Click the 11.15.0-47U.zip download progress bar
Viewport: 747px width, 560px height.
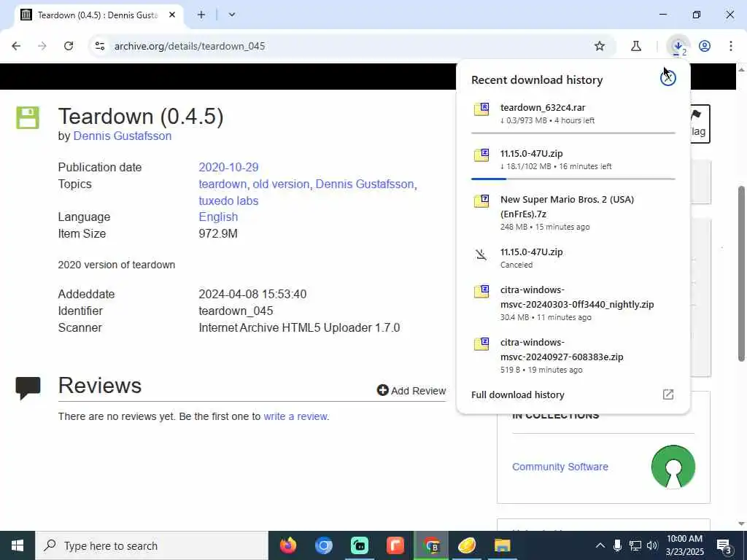pos(573,179)
